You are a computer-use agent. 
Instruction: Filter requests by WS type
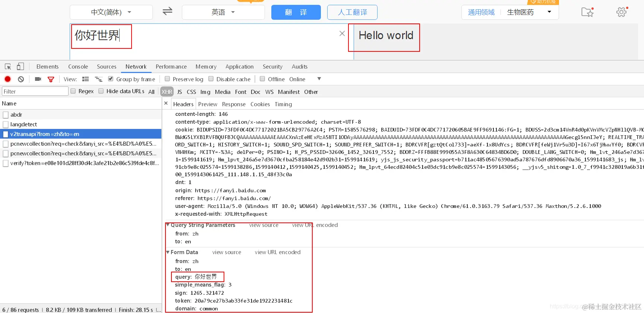pyautogui.click(x=269, y=92)
